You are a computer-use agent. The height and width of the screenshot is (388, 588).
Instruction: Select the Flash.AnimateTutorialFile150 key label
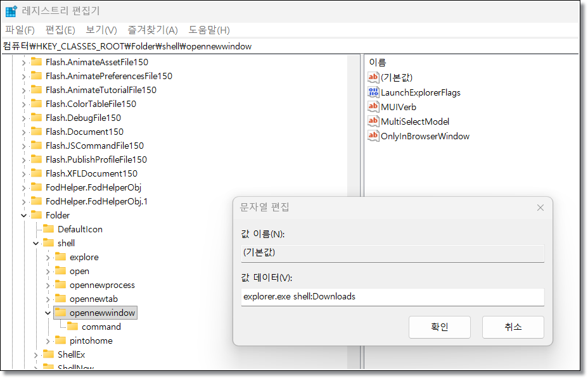pos(101,90)
